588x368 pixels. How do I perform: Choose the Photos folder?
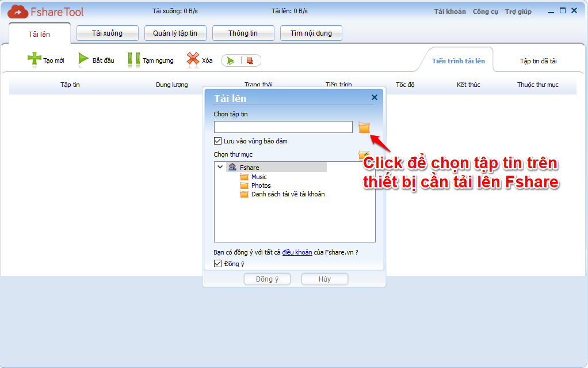(x=261, y=185)
